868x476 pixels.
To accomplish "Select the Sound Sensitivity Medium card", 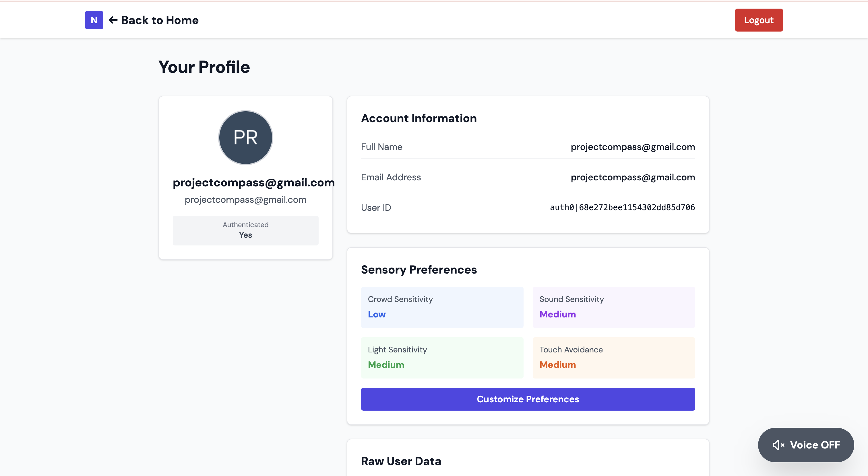I will click(613, 307).
